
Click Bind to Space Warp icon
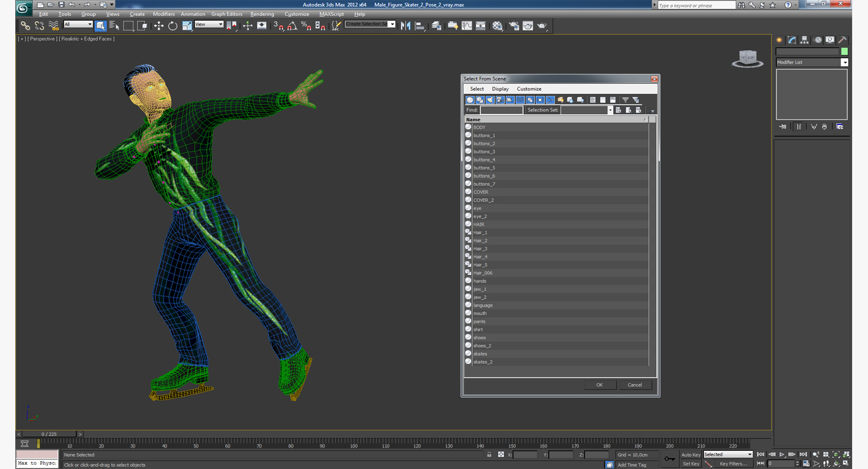53,26
